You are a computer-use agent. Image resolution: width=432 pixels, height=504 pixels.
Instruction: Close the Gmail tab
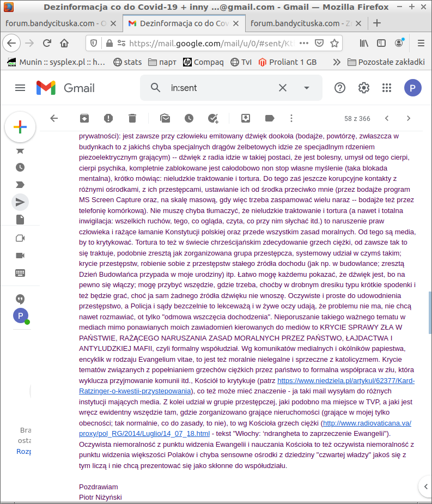[235, 23]
